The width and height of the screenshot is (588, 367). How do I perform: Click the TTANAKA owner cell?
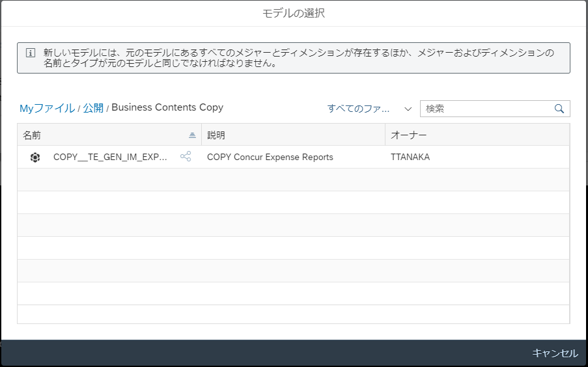(410, 157)
